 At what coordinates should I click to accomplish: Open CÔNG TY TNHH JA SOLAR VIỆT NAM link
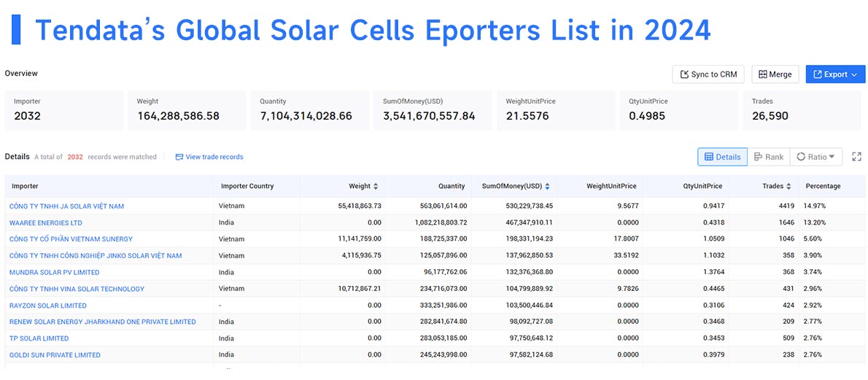pyautogui.click(x=66, y=206)
